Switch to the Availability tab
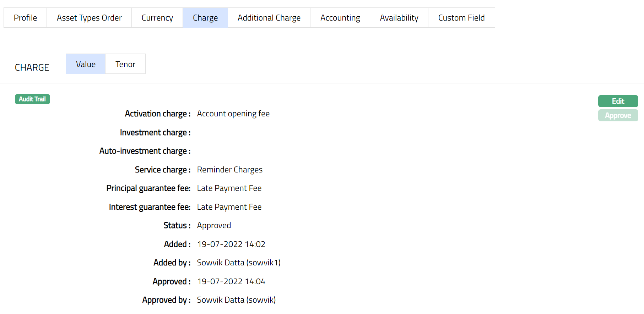644x314 pixels. (x=399, y=18)
